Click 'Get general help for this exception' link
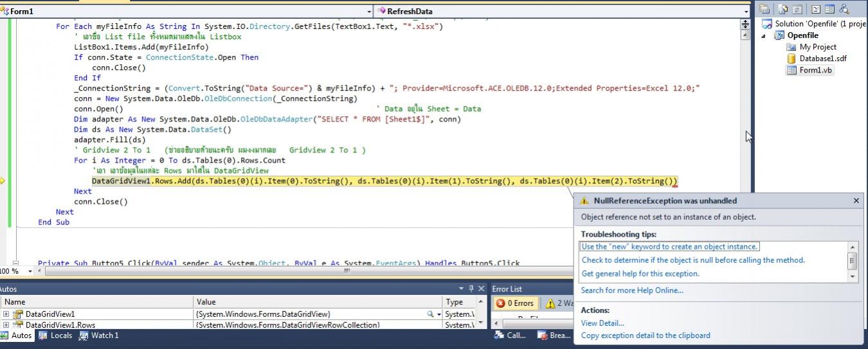The height and width of the screenshot is (349, 868). pyautogui.click(x=640, y=274)
